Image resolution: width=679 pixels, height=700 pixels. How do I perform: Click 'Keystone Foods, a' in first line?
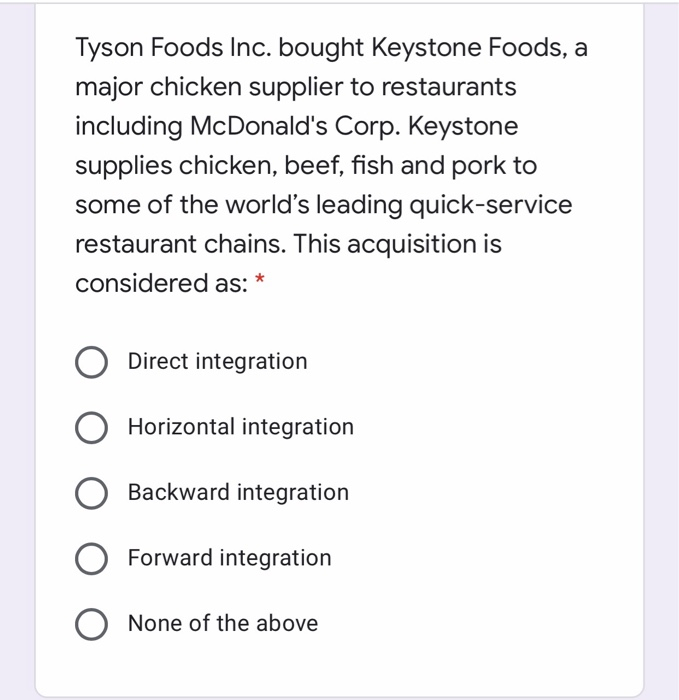[x=479, y=48]
